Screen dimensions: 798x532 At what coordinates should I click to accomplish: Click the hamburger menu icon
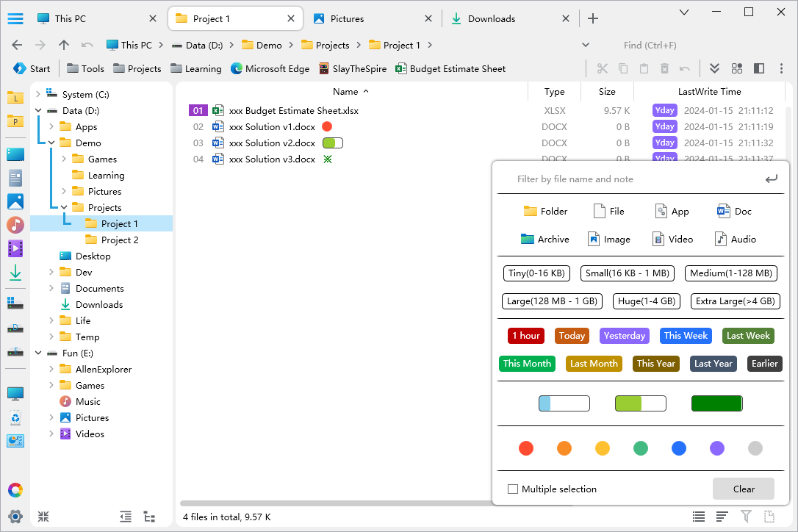point(15,18)
